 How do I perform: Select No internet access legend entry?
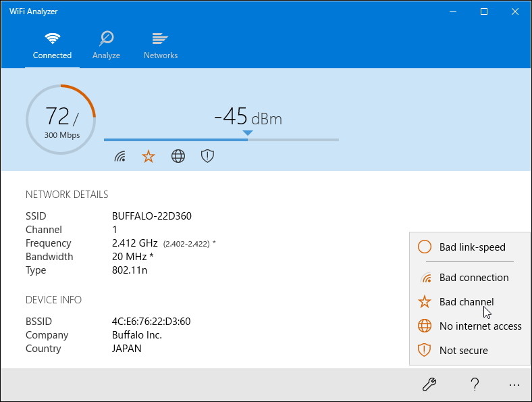[479, 326]
